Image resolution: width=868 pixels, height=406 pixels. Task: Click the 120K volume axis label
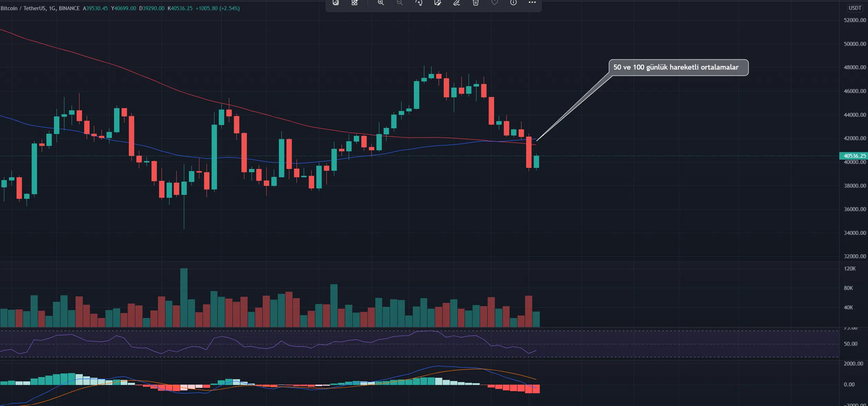[x=850, y=269]
